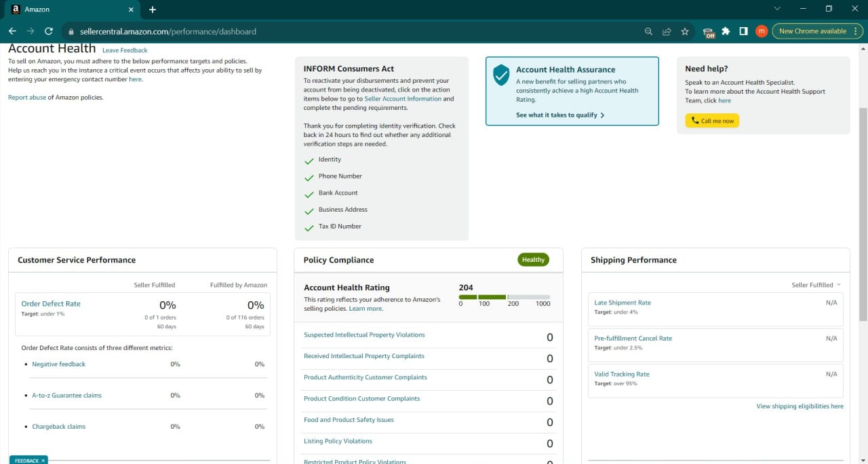
Task: Open the Account Health Support Team 'here' link
Action: pos(725,100)
